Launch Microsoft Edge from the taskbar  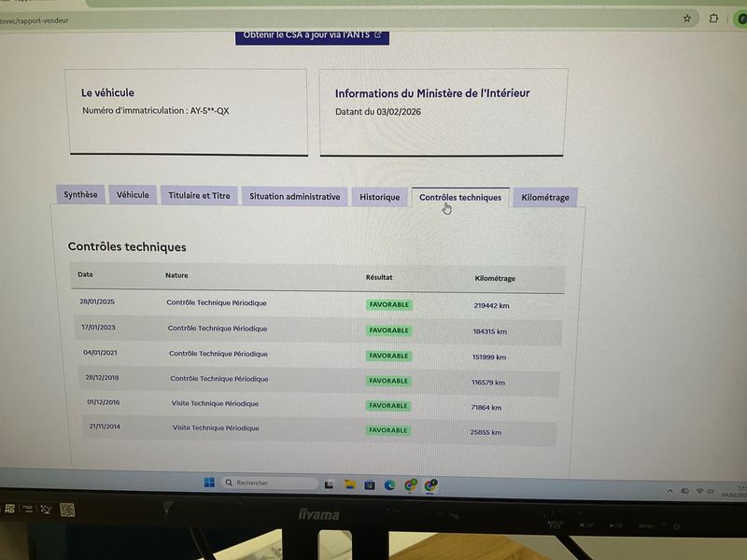click(390, 484)
